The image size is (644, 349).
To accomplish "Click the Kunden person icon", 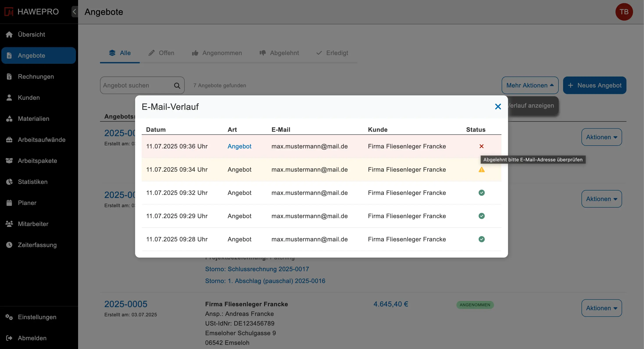I will coord(9,97).
